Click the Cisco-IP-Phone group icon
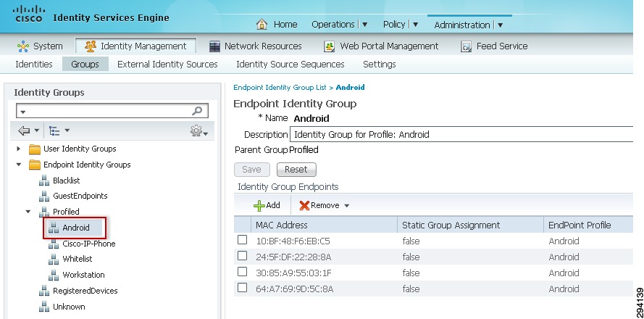 54,244
